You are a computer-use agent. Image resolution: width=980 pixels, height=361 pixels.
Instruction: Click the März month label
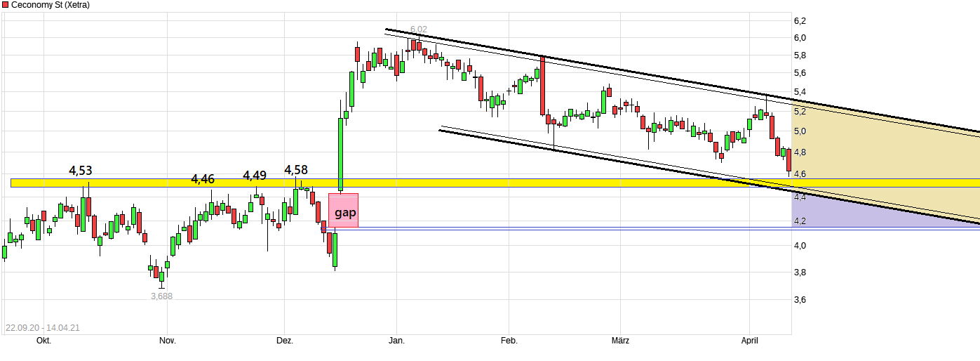(x=620, y=341)
